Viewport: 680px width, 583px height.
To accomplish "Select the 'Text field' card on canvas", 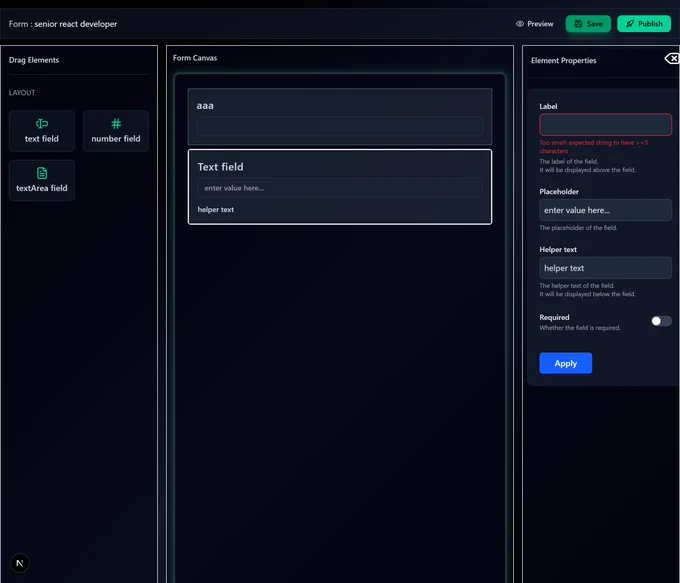I will (x=340, y=187).
